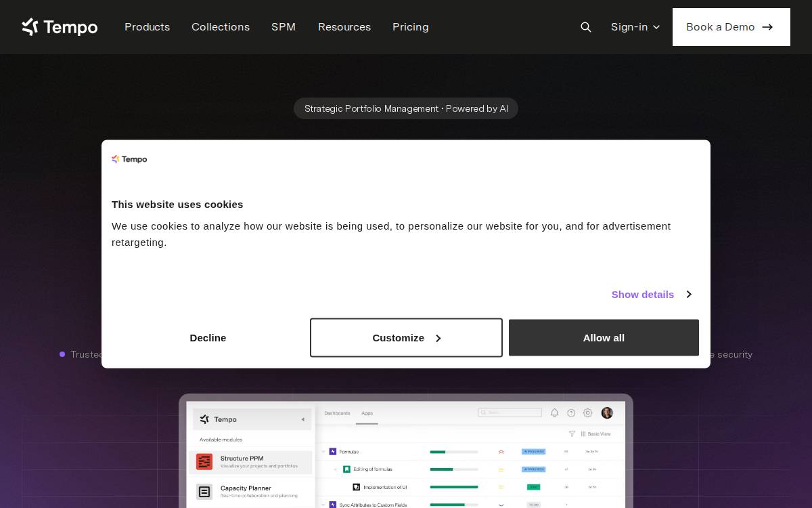812x508 pixels.
Task: Click the Formulas progress bar in preview
Action: coord(454,452)
